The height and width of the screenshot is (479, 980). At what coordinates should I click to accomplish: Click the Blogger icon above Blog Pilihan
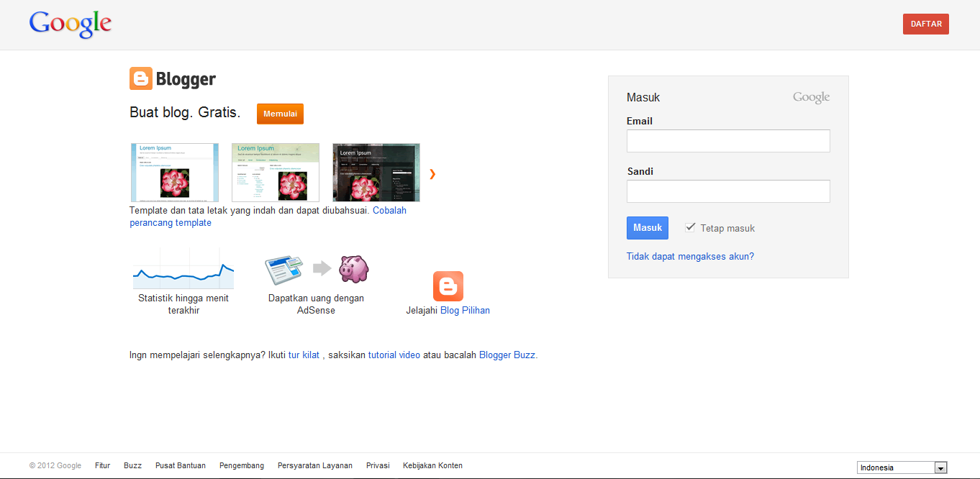click(x=448, y=286)
